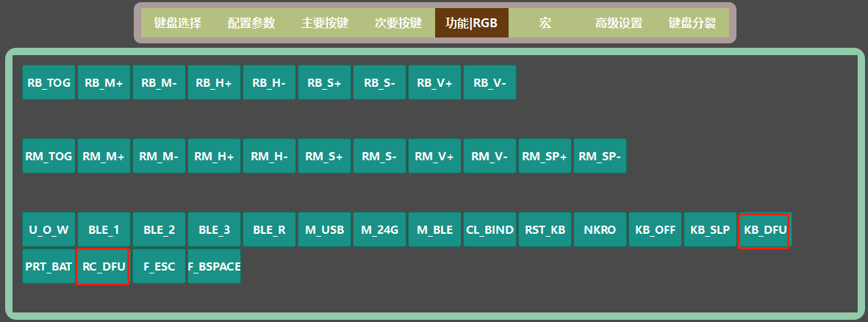Choose the NKRO key
The height and width of the screenshot is (322, 868).
[x=600, y=229]
